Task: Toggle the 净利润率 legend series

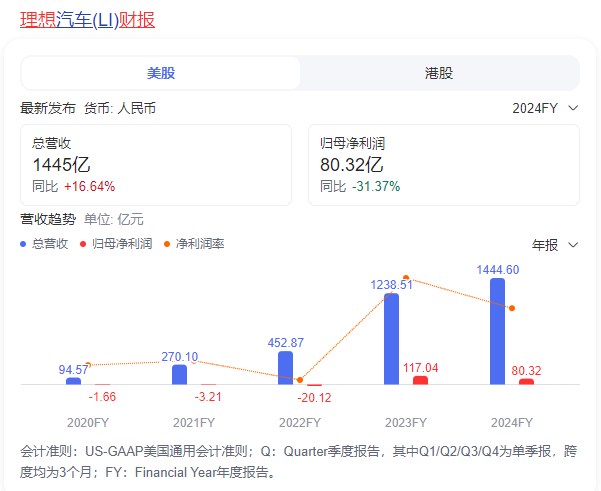Action: [x=200, y=243]
